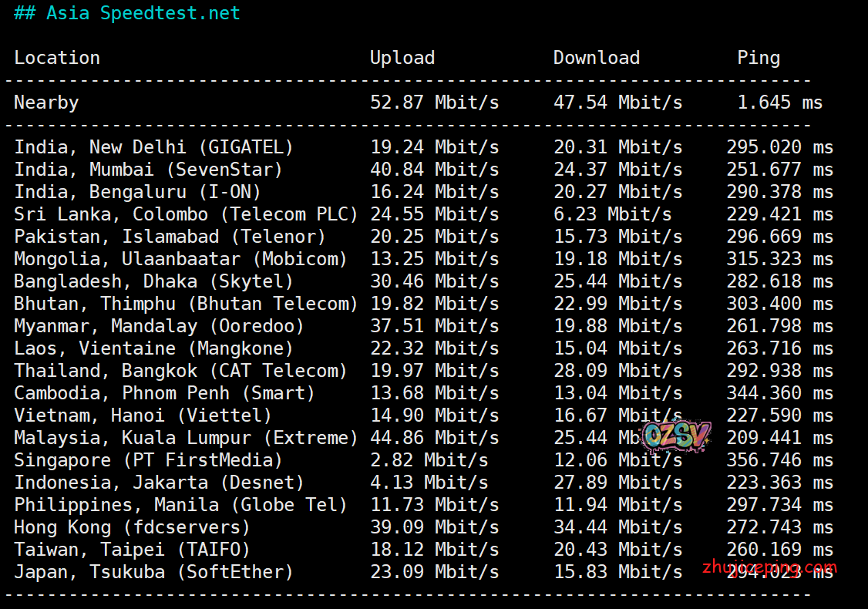Select Hong Kong (fdcservers) entry
The height and width of the screenshot is (609, 868).
click(132, 527)
